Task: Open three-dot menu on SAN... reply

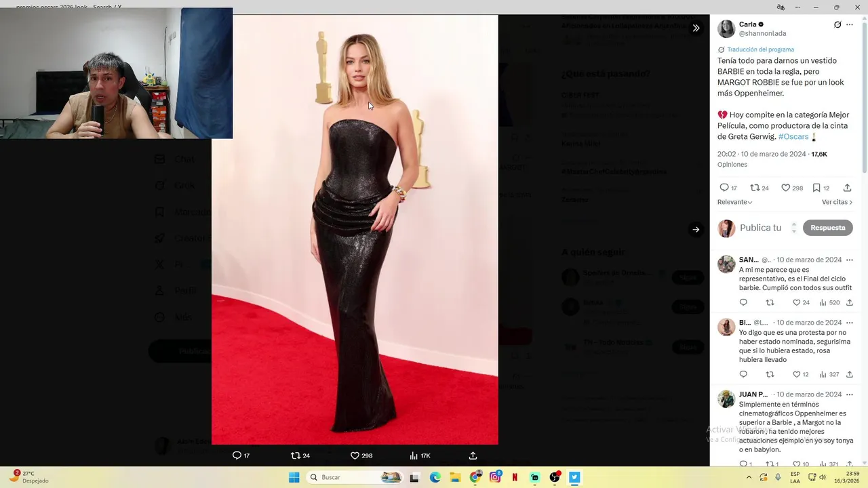Action: (x=849, y=260)
